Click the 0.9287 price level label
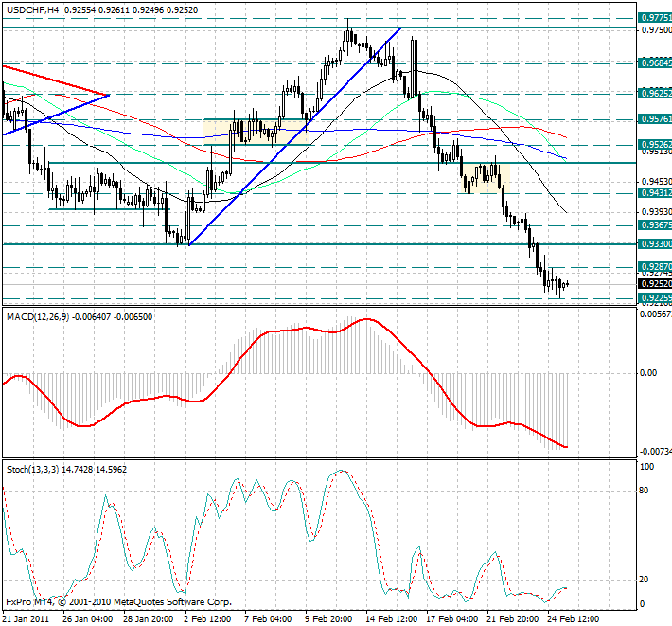The image size is (672, 626). [x=655, y=267]
